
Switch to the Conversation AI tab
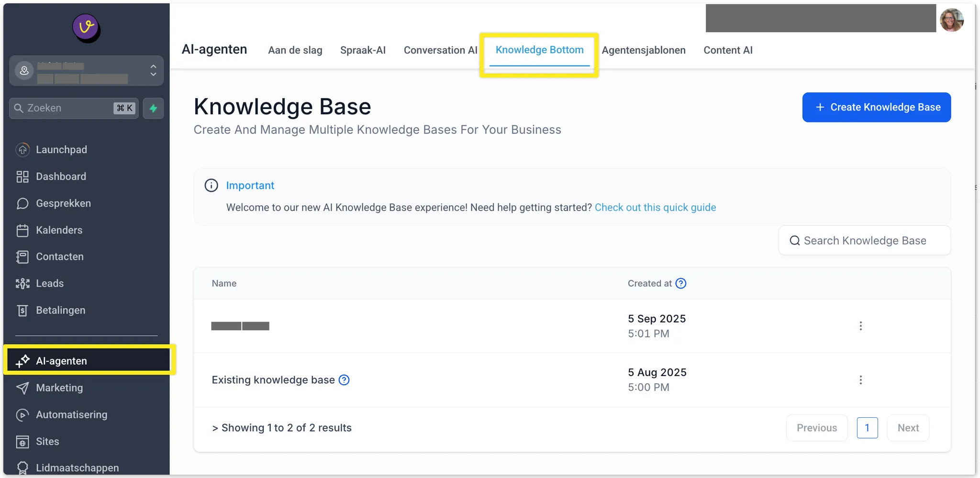tap(440, 50)
